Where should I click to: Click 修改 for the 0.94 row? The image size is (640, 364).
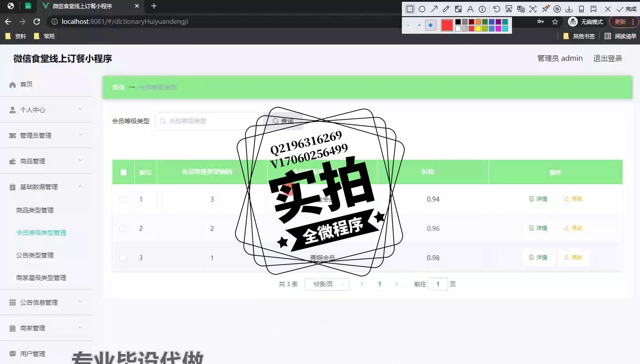tap(573, 199)
